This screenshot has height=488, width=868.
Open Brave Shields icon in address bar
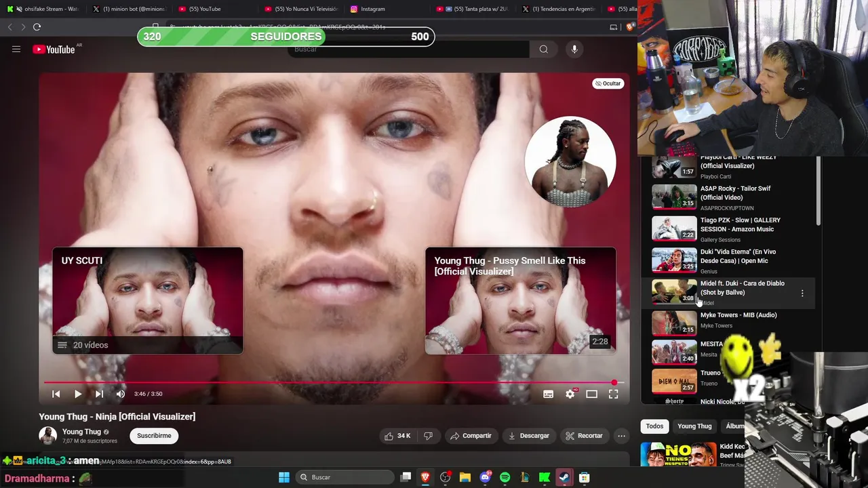point(630,27)
